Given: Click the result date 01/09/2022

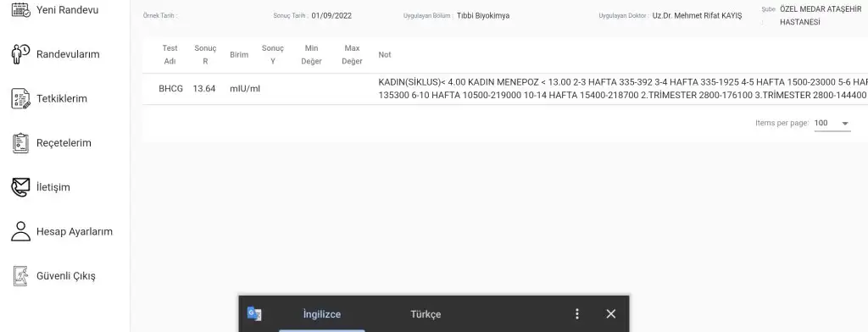Looking at the screenshot, I should [331, 15].
